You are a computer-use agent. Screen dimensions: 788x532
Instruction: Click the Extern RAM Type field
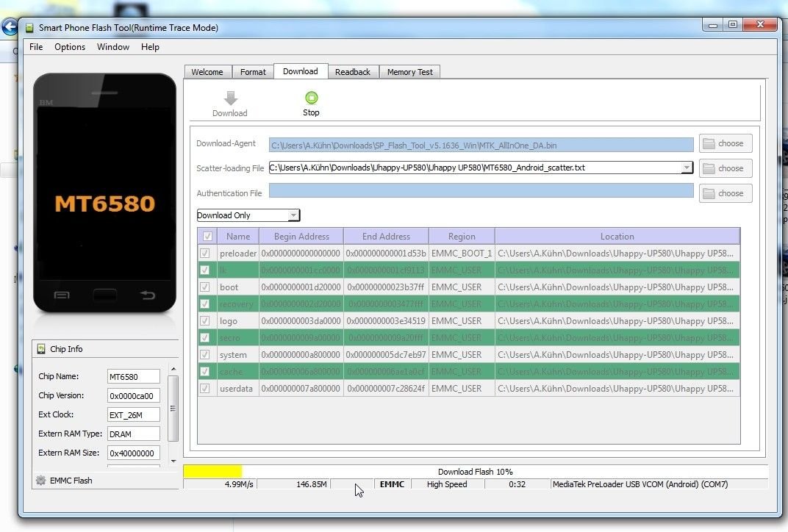pos(133,434)
